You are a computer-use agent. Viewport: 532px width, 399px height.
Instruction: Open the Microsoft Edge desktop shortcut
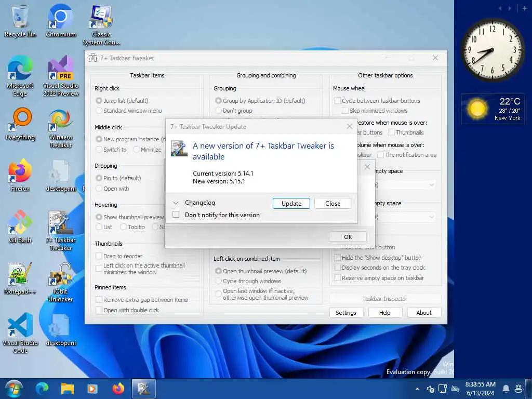coord(20,77)
